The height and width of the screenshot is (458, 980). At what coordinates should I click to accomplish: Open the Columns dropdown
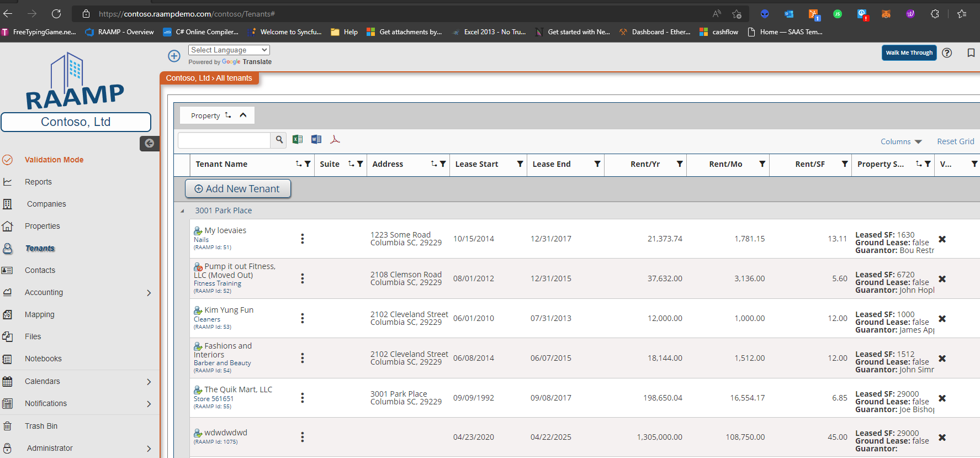(901, 141)
